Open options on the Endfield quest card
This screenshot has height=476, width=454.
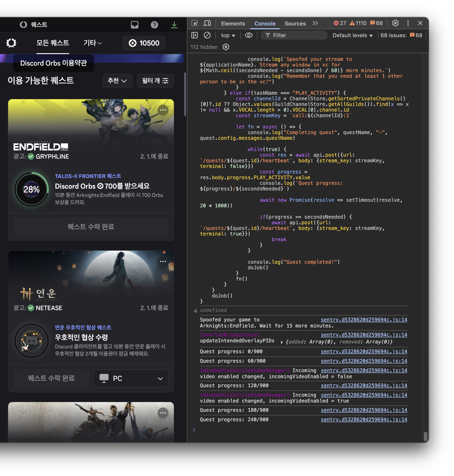163,110
